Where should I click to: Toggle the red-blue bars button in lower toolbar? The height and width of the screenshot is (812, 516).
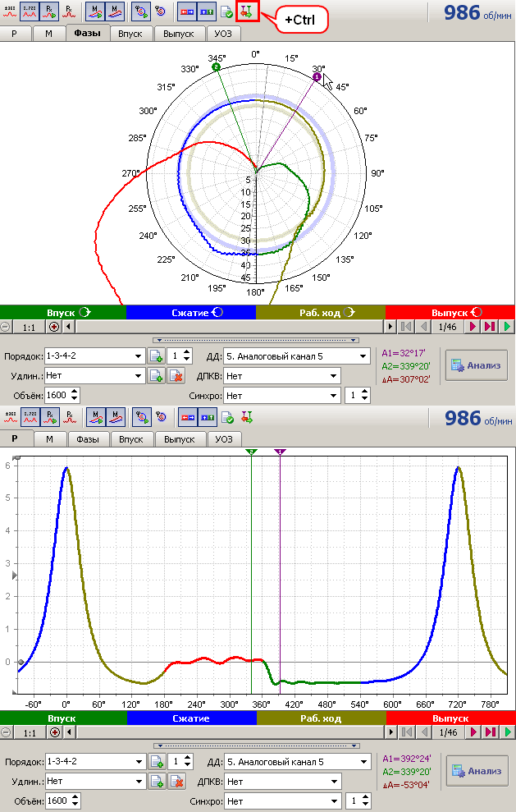(186, 417)
